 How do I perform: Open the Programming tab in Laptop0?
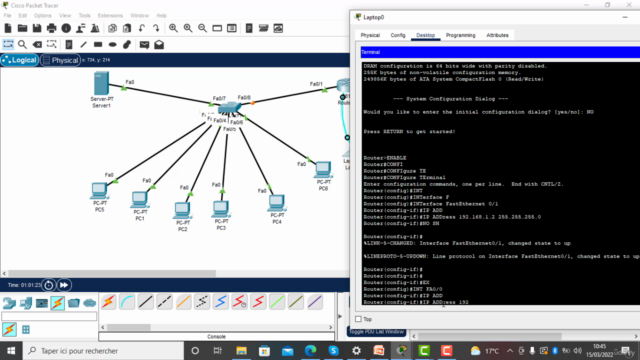pos(460,35)
